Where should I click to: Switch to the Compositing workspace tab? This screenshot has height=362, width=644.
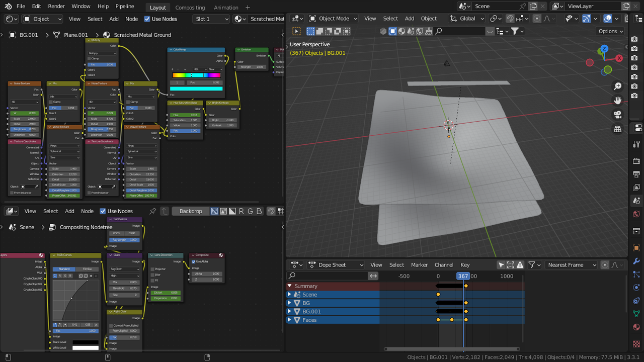click(190, 8)
